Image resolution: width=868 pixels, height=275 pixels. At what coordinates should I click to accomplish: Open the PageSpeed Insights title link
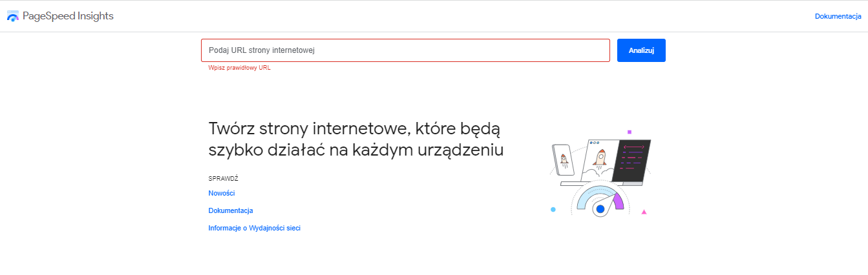pyautogui.click(x=68, y=16)
